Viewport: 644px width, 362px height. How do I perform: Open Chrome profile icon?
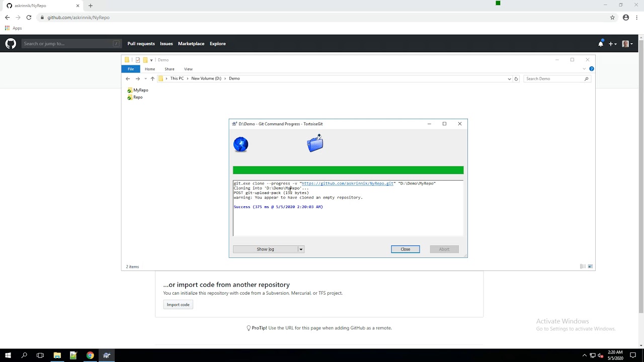626,17
